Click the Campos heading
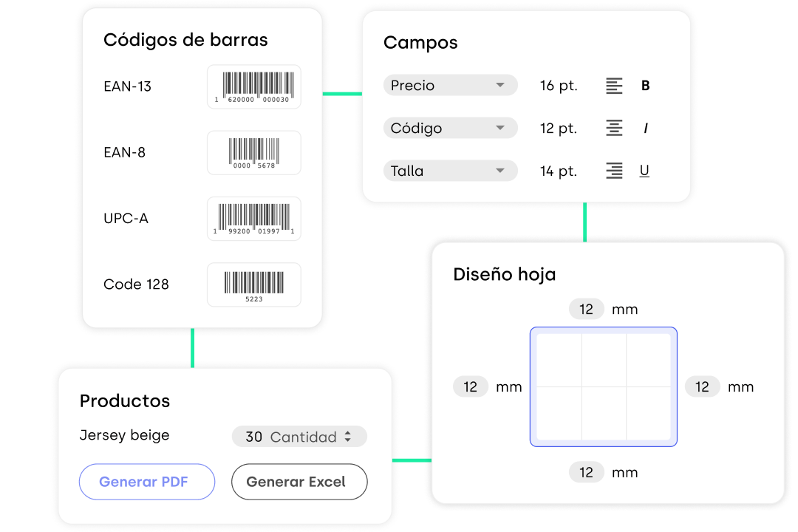 [x=420, y=43]
